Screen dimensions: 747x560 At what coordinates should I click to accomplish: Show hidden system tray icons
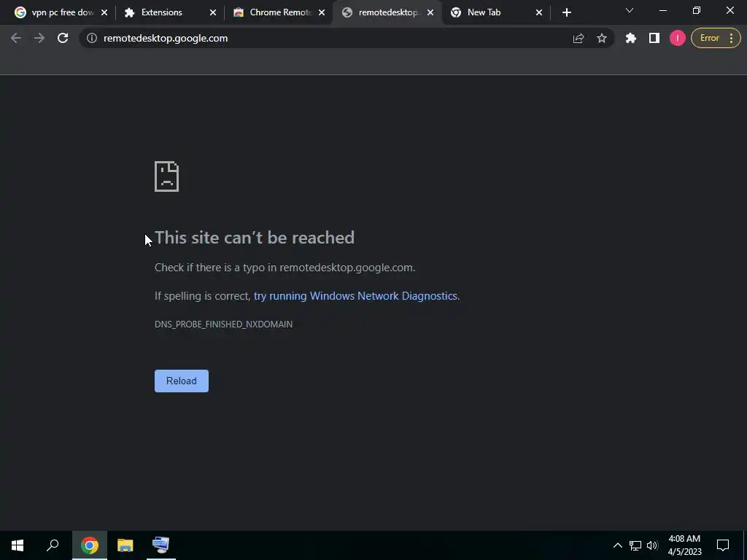tap(617, 545)
